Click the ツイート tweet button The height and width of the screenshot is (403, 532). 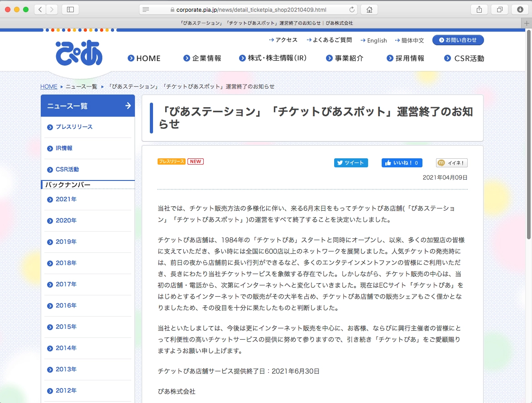coord(351,163)
